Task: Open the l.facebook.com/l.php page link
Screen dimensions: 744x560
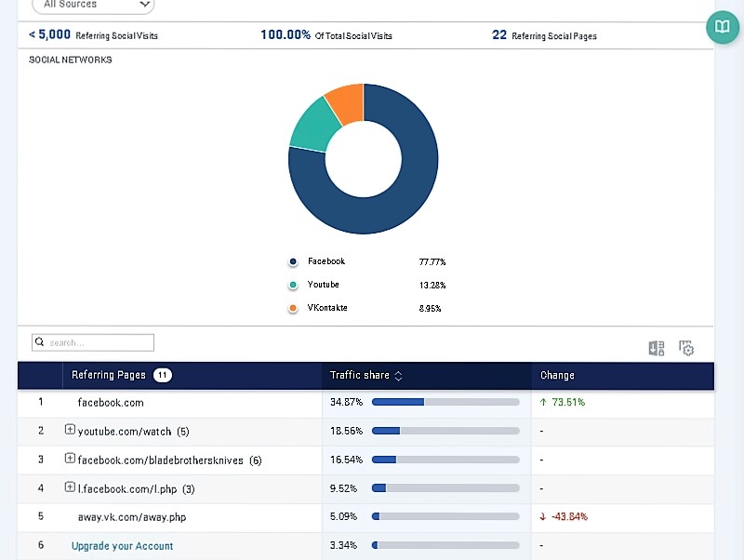Action: point(127,489)
